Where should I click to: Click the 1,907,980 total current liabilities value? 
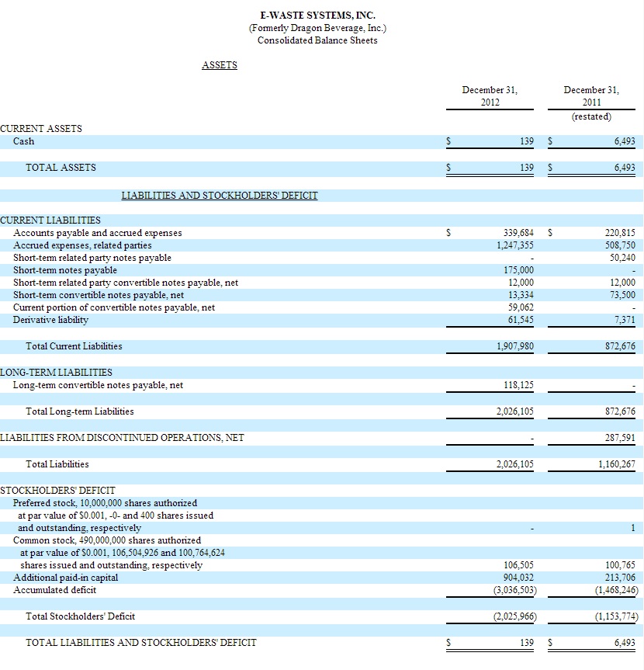pos(515,346)
